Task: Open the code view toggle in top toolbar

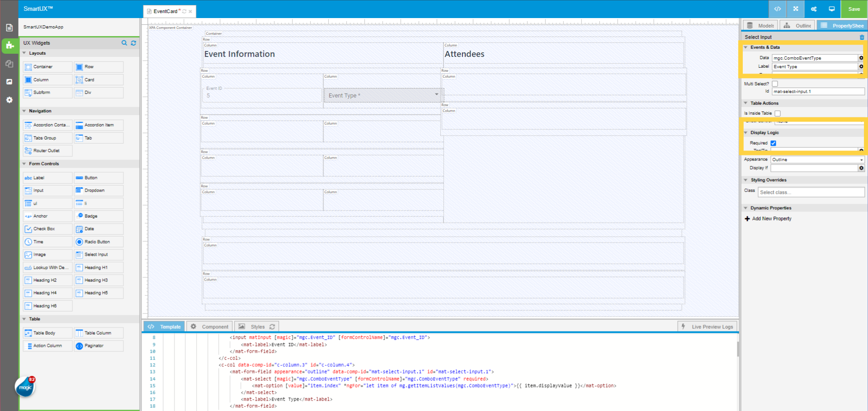Action: tap(777, 9)
